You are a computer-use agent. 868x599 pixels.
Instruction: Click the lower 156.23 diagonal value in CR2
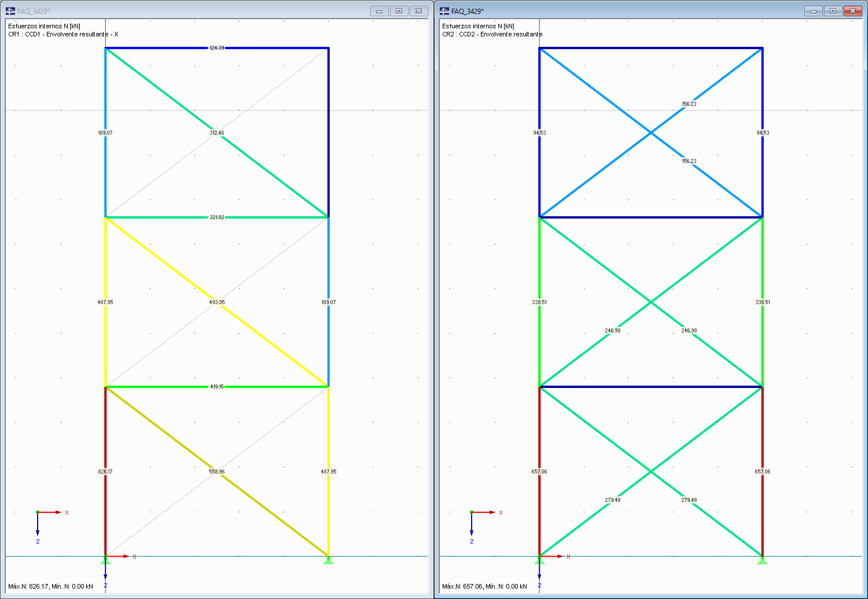689,161
